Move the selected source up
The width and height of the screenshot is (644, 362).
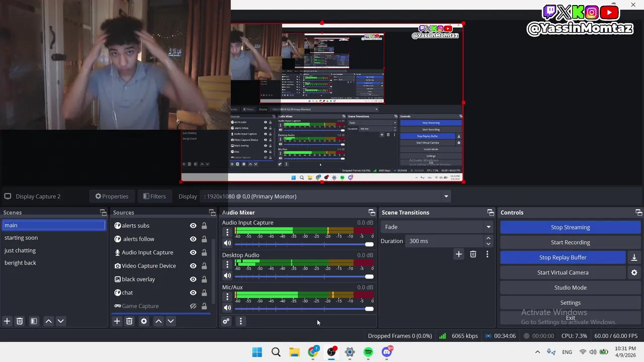(x=158, y=321)
